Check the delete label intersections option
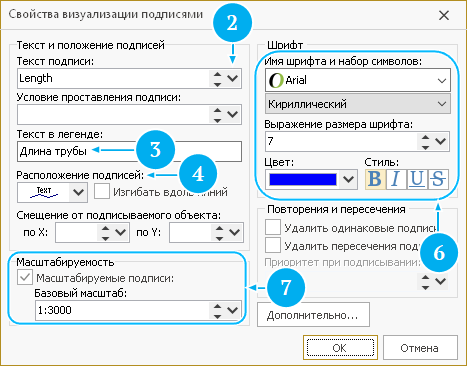Screen dimensions: 467x366 coord(273,246)
